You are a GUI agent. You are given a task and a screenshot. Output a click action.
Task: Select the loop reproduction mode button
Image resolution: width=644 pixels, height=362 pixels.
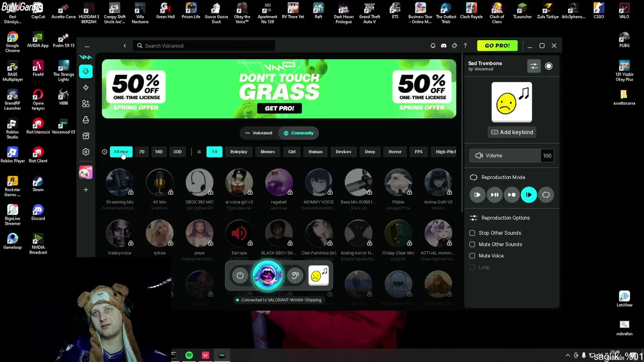point(546,195)
